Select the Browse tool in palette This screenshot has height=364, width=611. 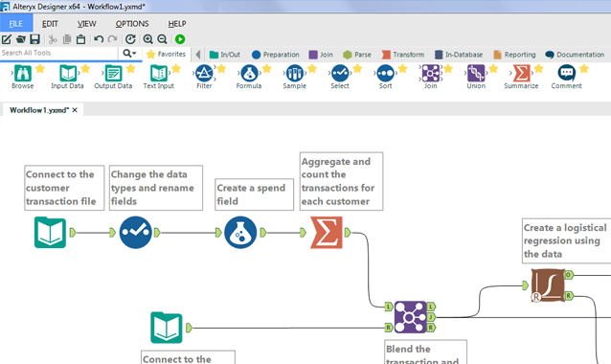[23, 78]
